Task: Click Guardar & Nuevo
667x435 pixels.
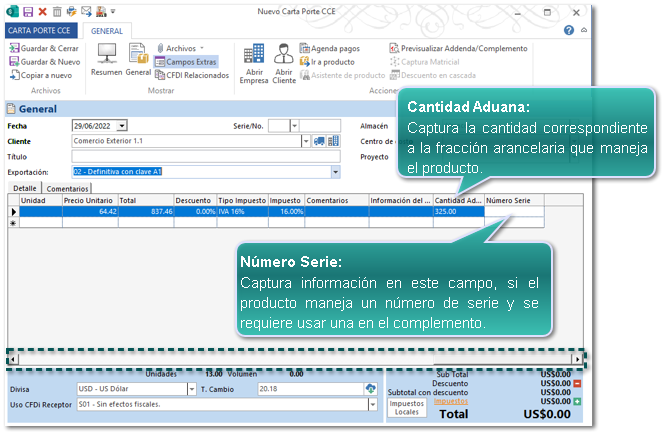Action: click(x=45, y=62)
